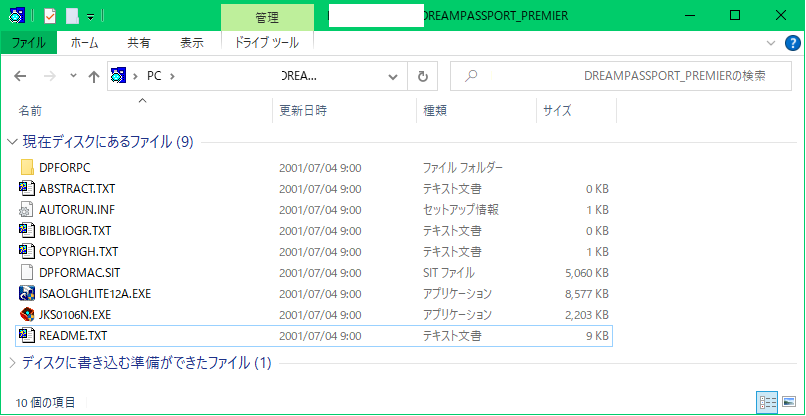806x416 pixels.
Task: Select the COPYRIGH.TXT file name
Action: tap(79, 252)
